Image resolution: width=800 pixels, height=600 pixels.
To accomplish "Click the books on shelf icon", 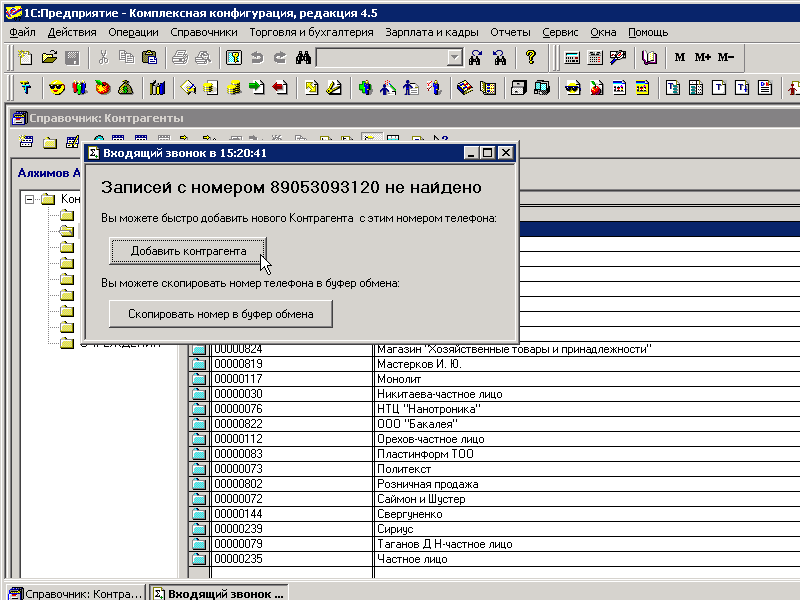I will [x=157, y=88].
